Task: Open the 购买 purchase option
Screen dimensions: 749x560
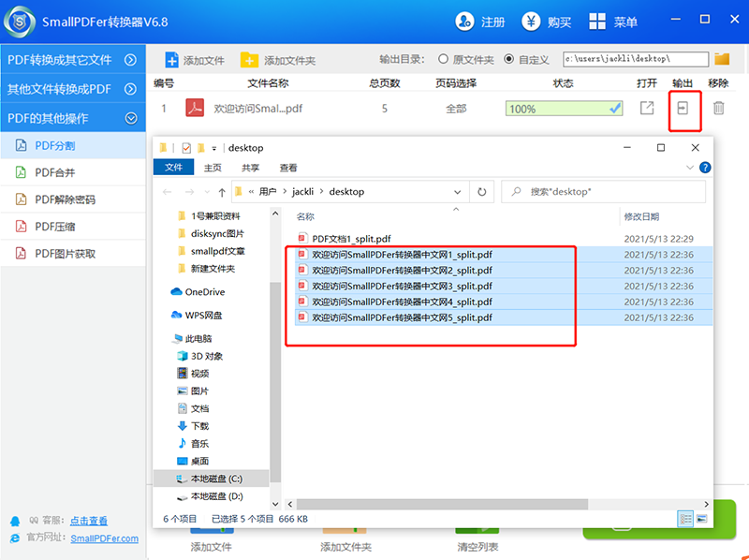Action: [x=546, y=22]
